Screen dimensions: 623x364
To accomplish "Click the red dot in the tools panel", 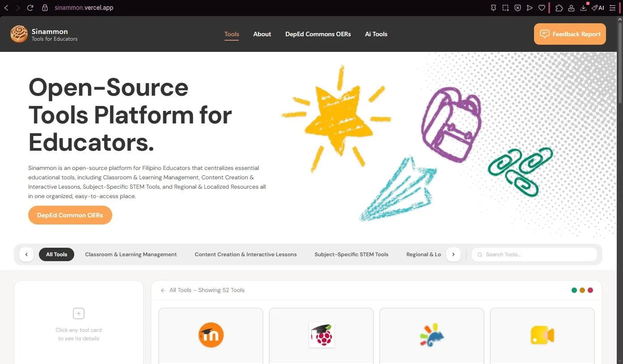I will click(590, 290).
